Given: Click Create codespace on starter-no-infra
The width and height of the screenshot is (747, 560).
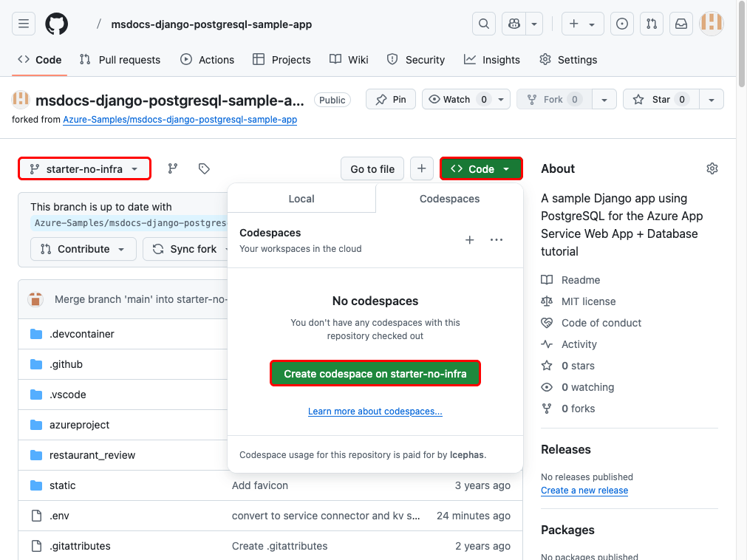Looking at the screenshot, I should click(x=375, y=373).
